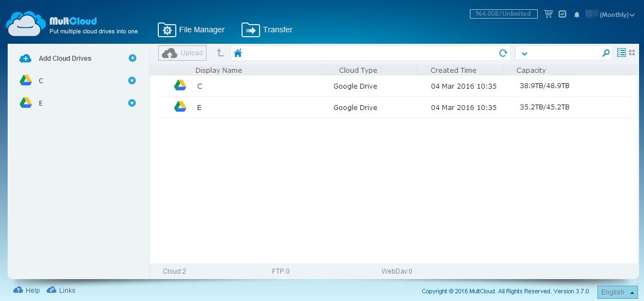
Task: Click the search magnifier icon
Action: click(x=606, y=53)
